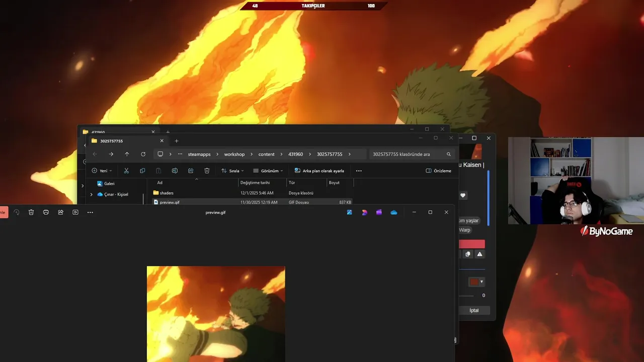Delete the image in Photos viewer
The width and height of the screenshot is (644, 362).
tap(31, 212)
